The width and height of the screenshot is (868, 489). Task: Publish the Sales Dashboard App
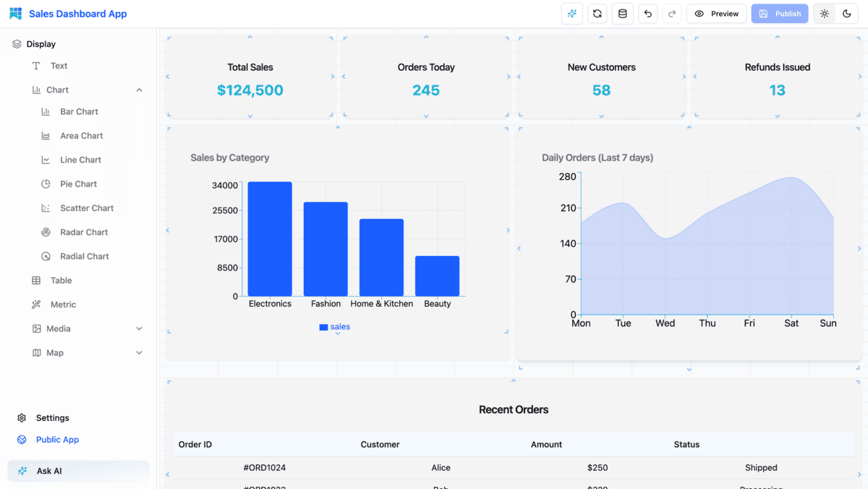click(779, 13)
